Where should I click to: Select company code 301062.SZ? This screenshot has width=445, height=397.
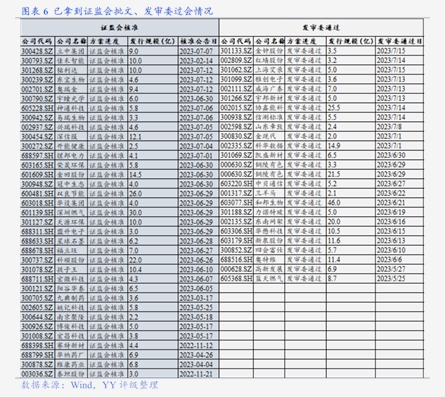pyautogui.click(x=236, y=70)
